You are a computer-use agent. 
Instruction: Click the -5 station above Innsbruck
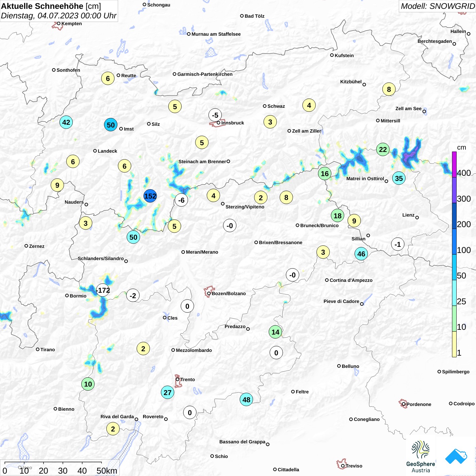215,115
